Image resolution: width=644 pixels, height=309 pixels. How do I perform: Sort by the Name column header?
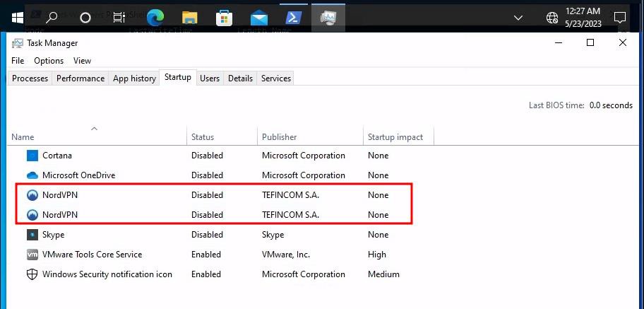click(x=97, y=137)
